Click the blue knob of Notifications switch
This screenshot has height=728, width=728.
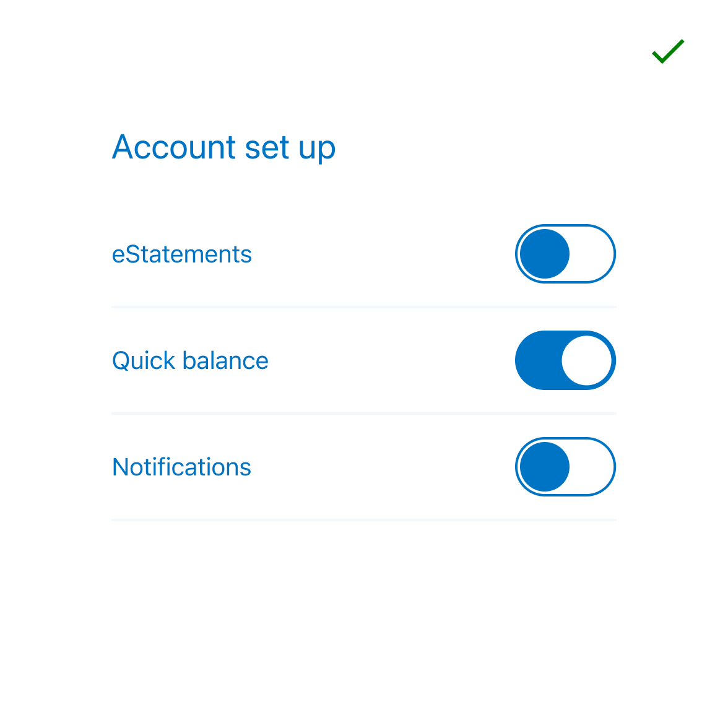click(545, 467)
